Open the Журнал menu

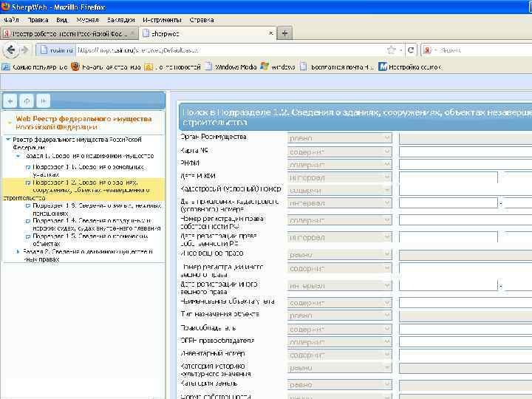pyautogui.click(x=87, y=20)
